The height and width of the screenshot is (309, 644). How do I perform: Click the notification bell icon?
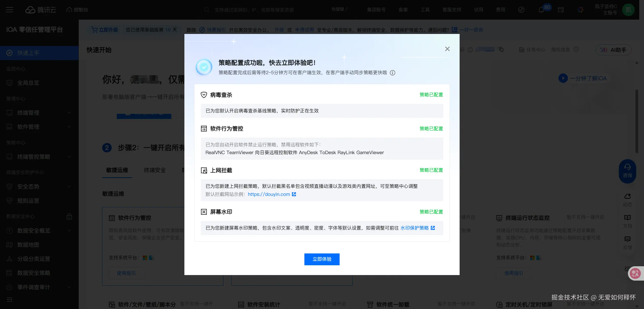pos(541,10)
